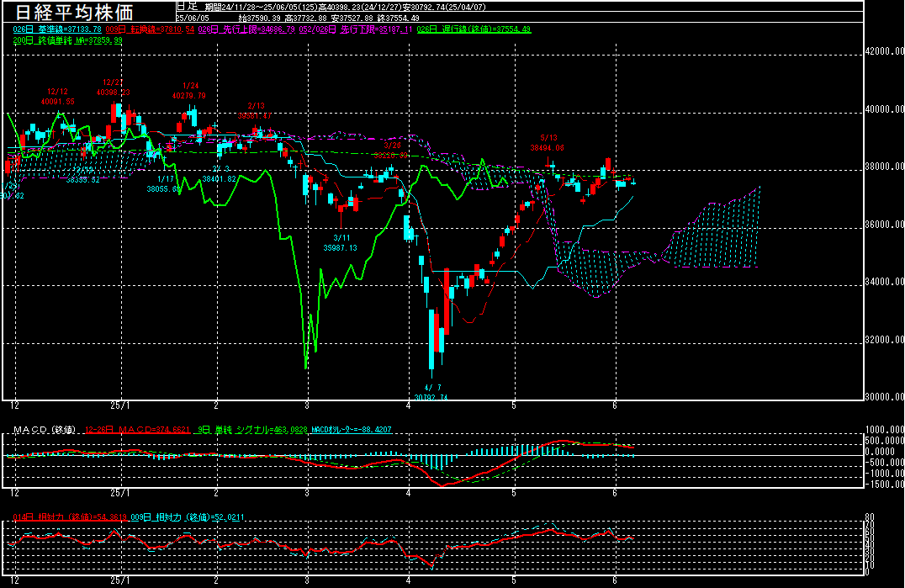
Task: Click the 25/06/05 date in header
Action: tap(193, 18)
